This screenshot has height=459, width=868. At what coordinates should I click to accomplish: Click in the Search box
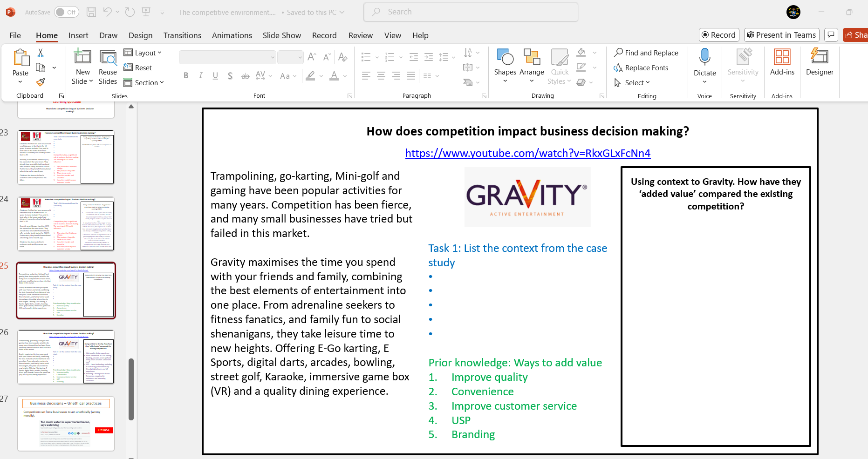pos(471,12)
